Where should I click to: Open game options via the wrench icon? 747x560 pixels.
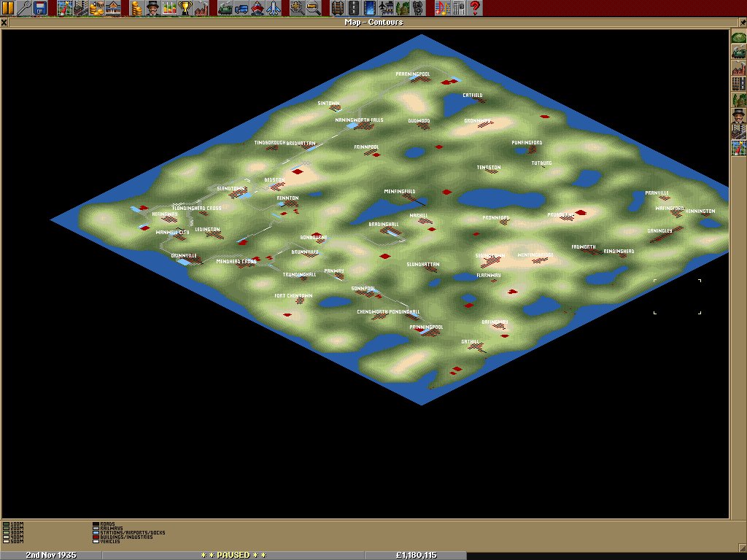(24, 7)
